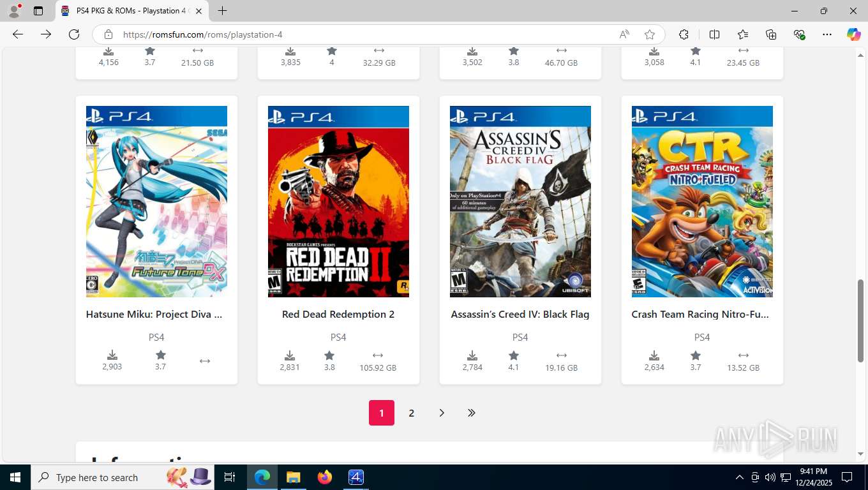Screen dimensions: 868x490
Task: Open Browser essentials heart icon
Action: 799,34
